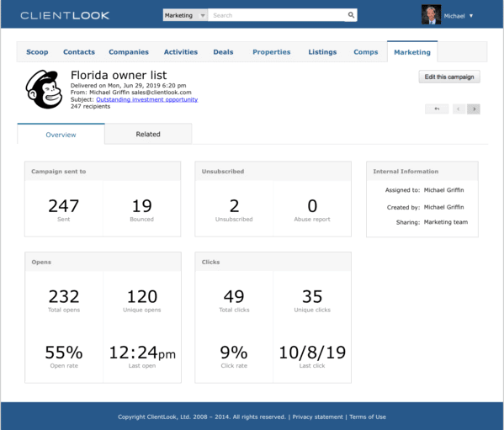Viewport: 504px width, 430px height.
Task: Click Edit this campaign button
Action: pyautogui.click(x=449, y=77)
